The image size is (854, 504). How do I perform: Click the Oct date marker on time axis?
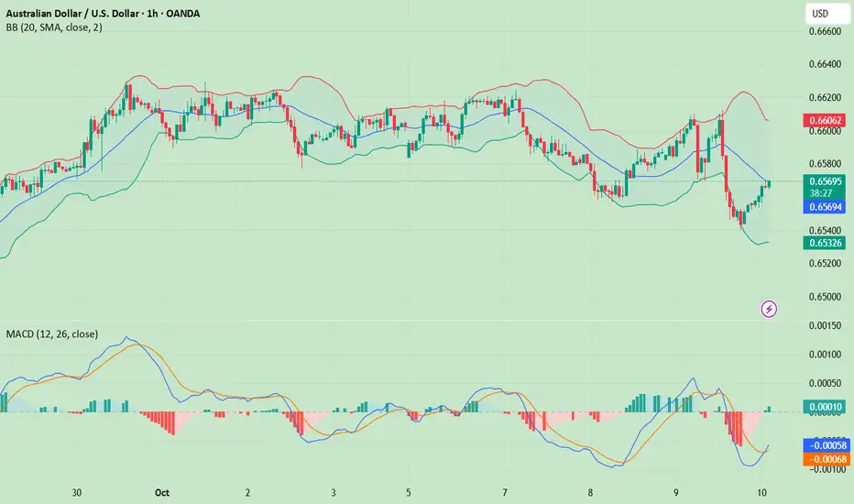coord(162,493)
